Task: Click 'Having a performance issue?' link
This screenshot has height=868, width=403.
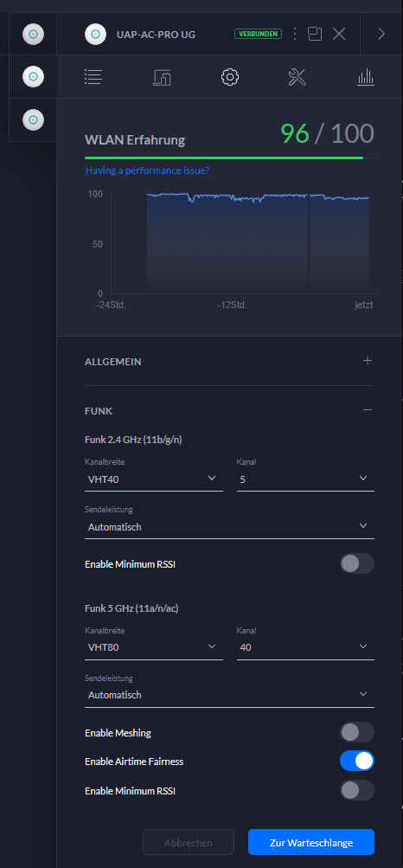Action: coord(148,171)
